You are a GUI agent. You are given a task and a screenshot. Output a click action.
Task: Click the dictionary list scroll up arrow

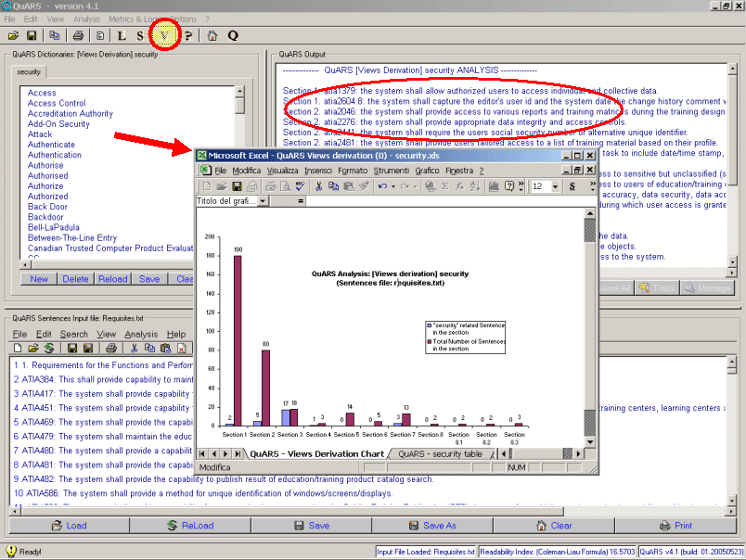239,91
